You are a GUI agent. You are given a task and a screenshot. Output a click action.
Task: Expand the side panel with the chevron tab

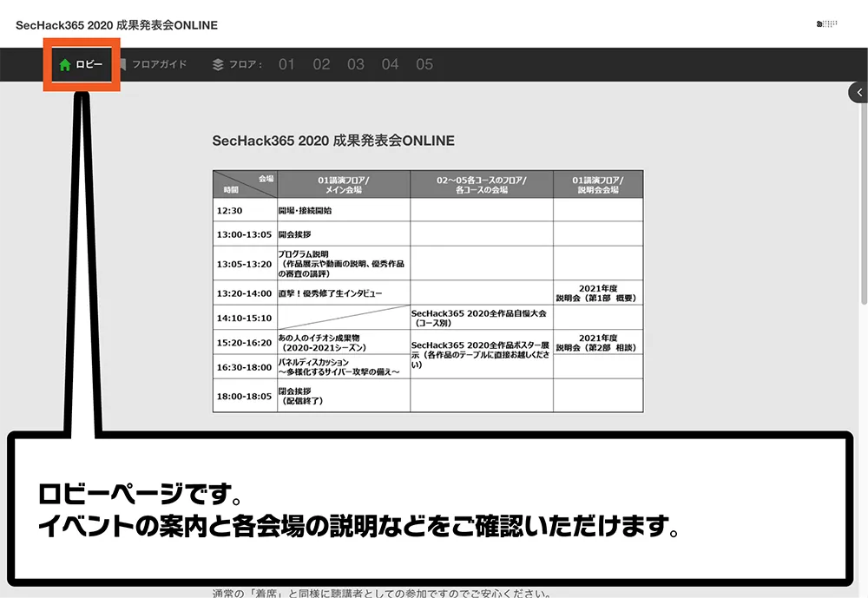tap(858, 93)
